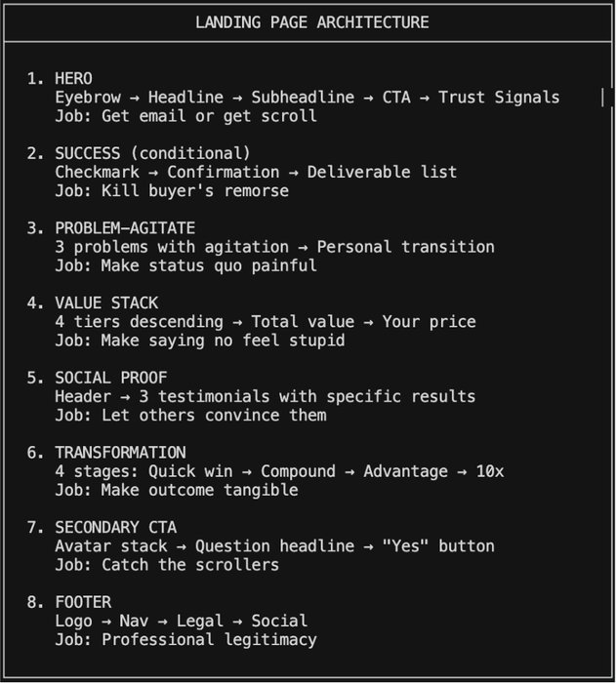This screenshot has width=616, height=683.
Task: Click the 'Your price' text
Action: point(429,321)
